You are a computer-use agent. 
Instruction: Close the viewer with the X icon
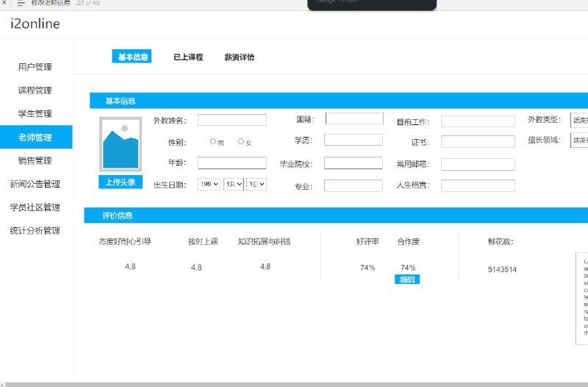coord(4,3)
